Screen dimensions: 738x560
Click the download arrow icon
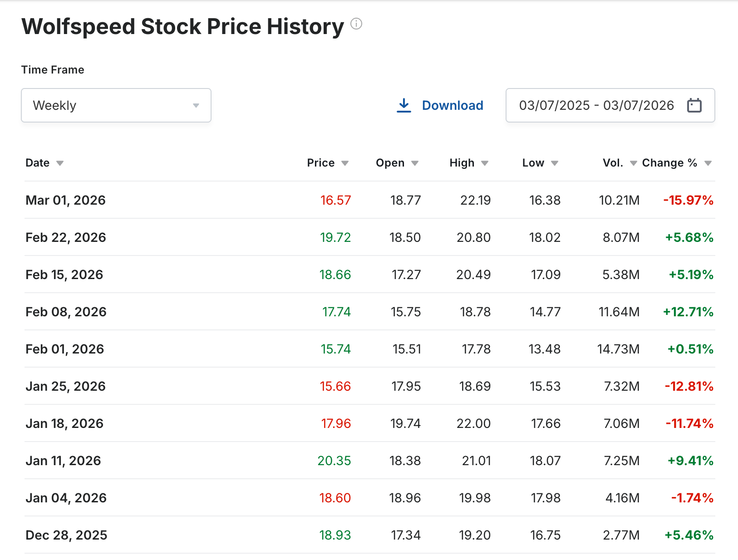click(x=403, y=105)
